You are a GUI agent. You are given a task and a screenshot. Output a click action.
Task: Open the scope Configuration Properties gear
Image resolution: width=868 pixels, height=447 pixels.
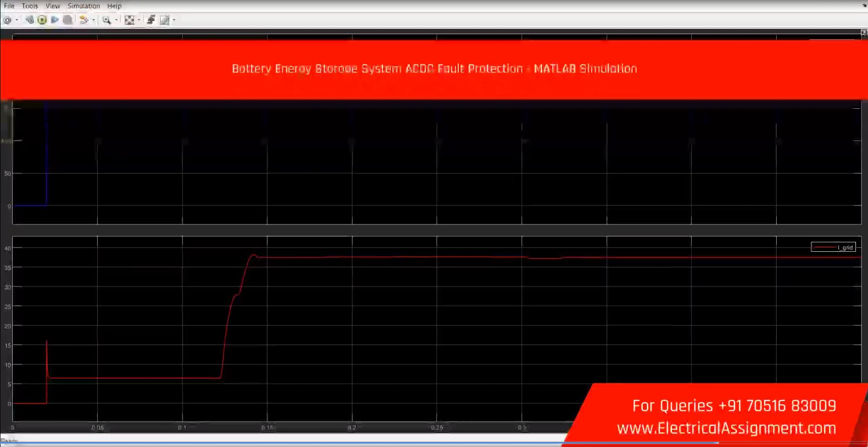click(7, 20)
